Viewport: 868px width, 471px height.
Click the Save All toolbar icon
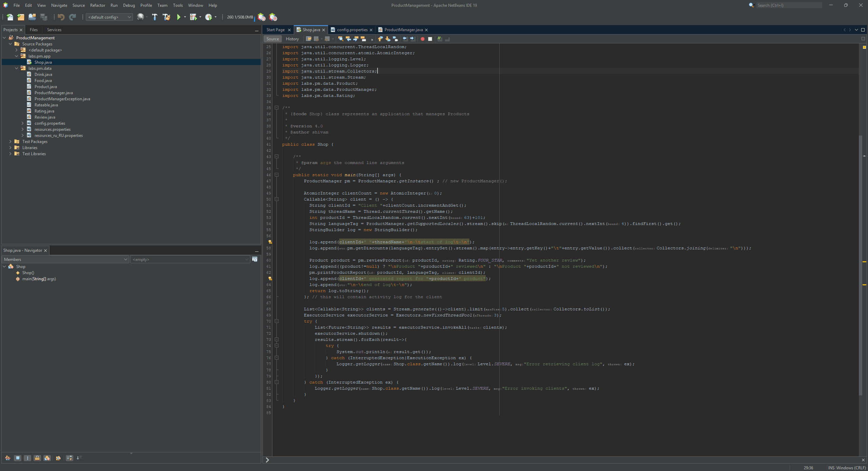pos(44,17)
